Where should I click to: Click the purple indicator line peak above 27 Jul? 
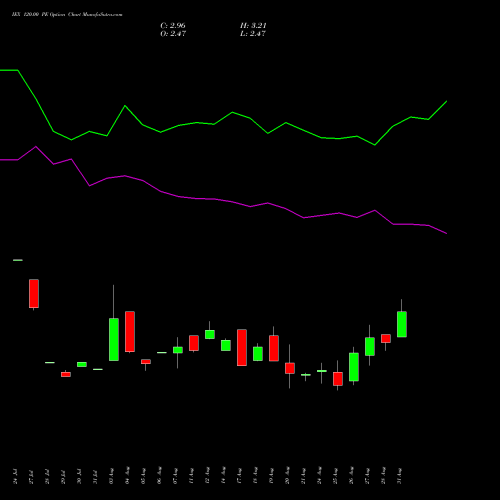tap(36, 147)
